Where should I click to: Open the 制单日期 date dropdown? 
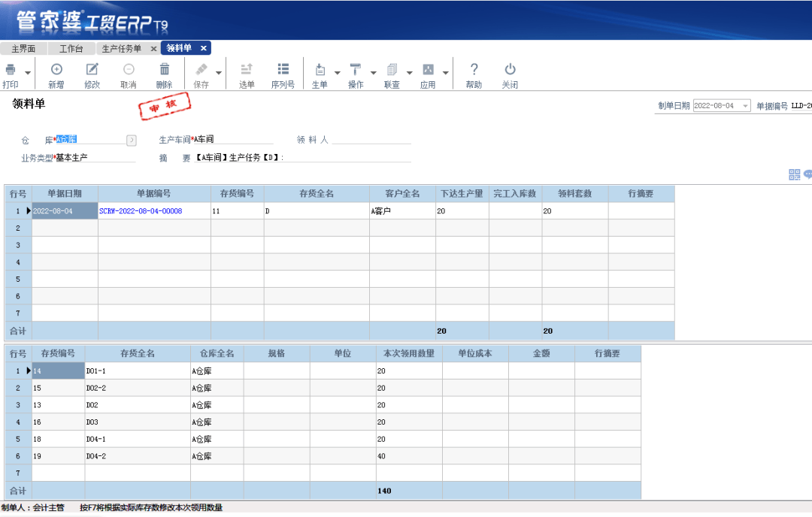pos(745,106)
